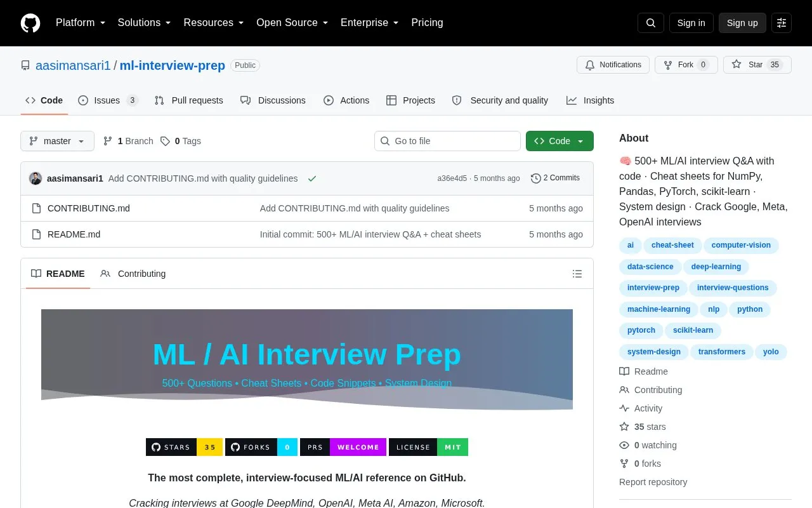Click the commit author avatar
Image resolution: width=812 pixels, height=508 pixels.
coord(36,178)
